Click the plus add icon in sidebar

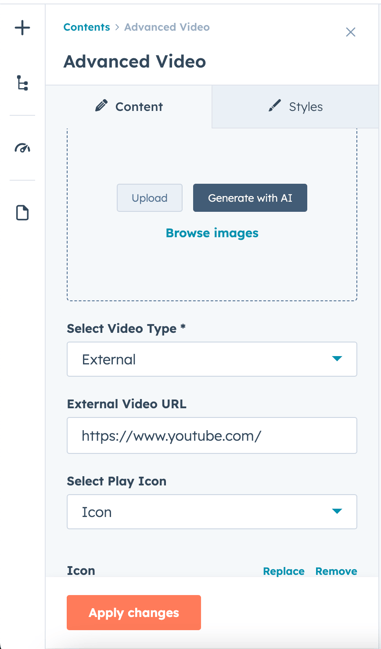click(22, 28)
